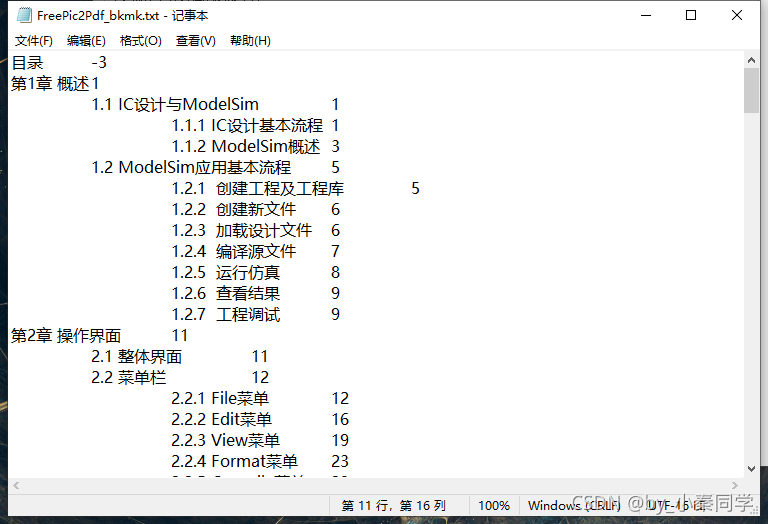Open the 帮助(H) menu
This screenshot has width=768, height=524.
250,41
